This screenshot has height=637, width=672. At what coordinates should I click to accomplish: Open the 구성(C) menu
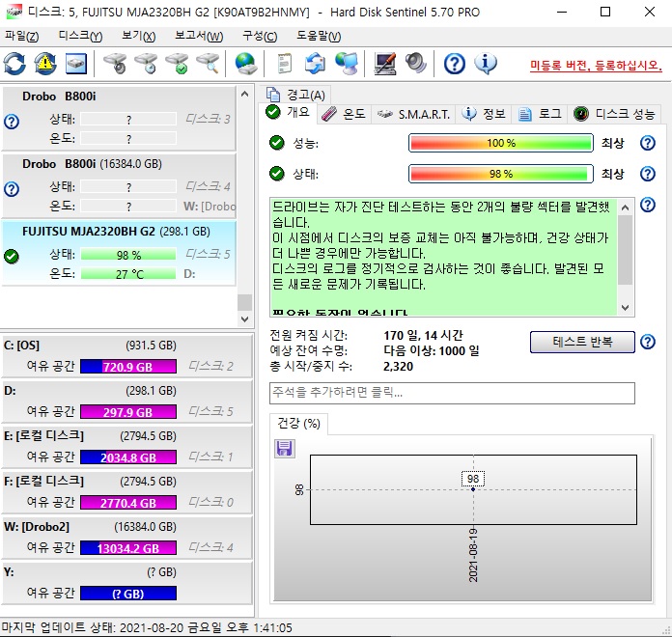click(x=260, y=36)
